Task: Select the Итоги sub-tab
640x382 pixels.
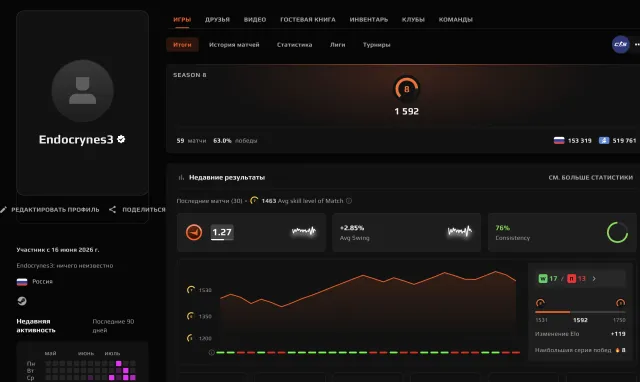Action: click(182, 44)
